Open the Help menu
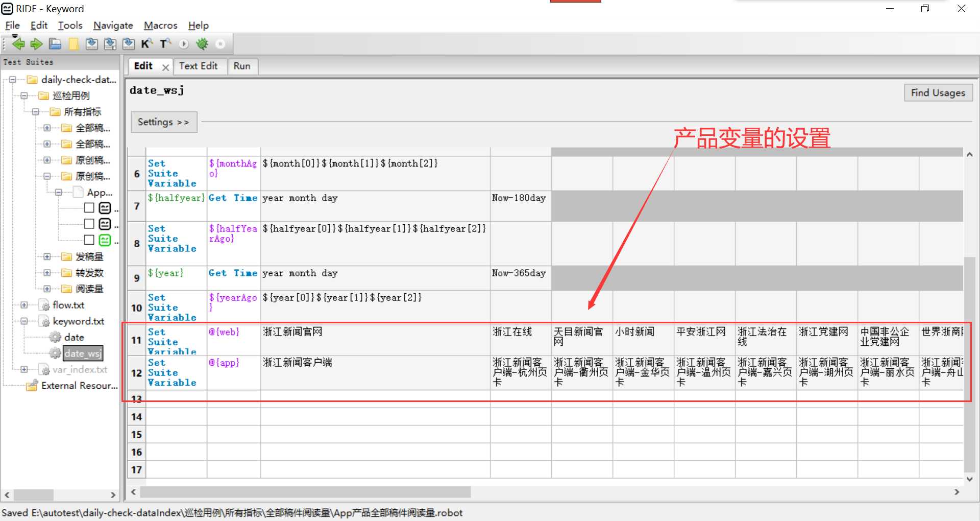 pos(198,26)
